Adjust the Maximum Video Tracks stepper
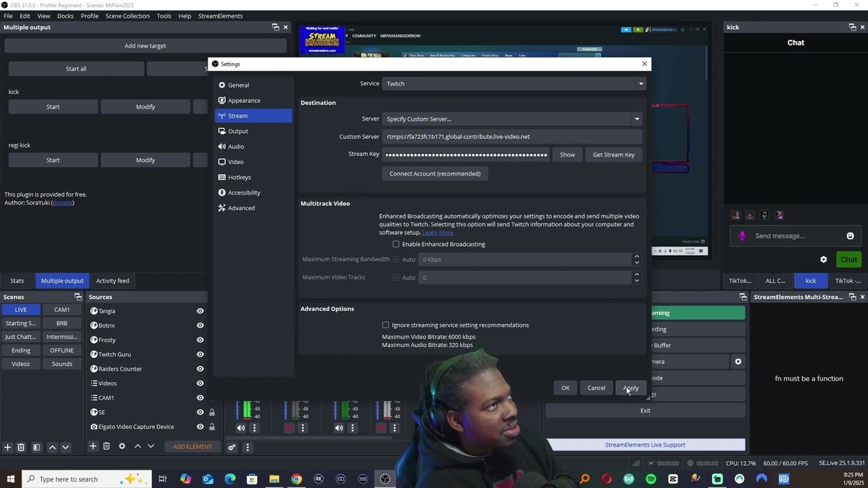Viewport: 868px width, 488px height. coord(636,277)
